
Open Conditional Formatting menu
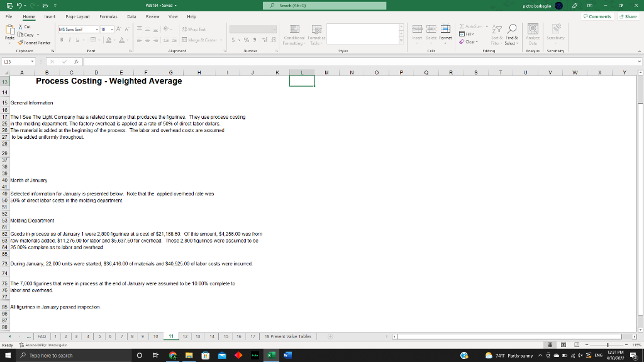[294, 35]
